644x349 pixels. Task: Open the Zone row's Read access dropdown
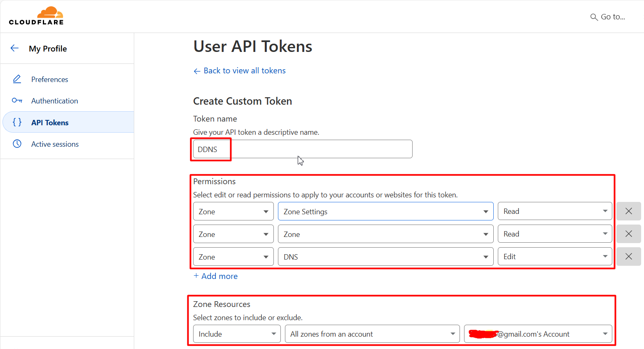pos(555,234)
